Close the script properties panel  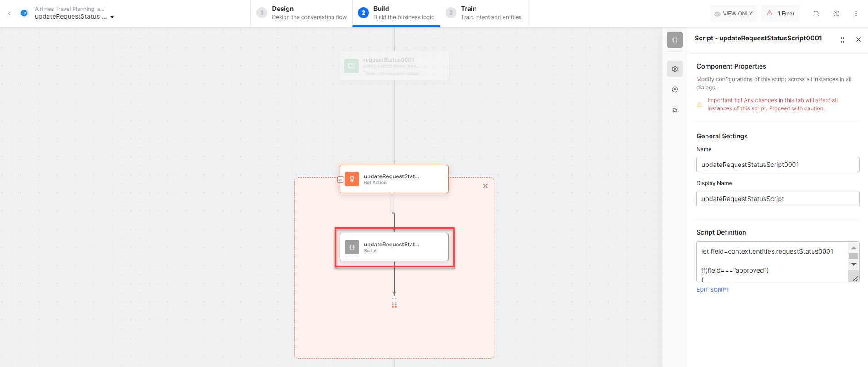tap(858, 40)
